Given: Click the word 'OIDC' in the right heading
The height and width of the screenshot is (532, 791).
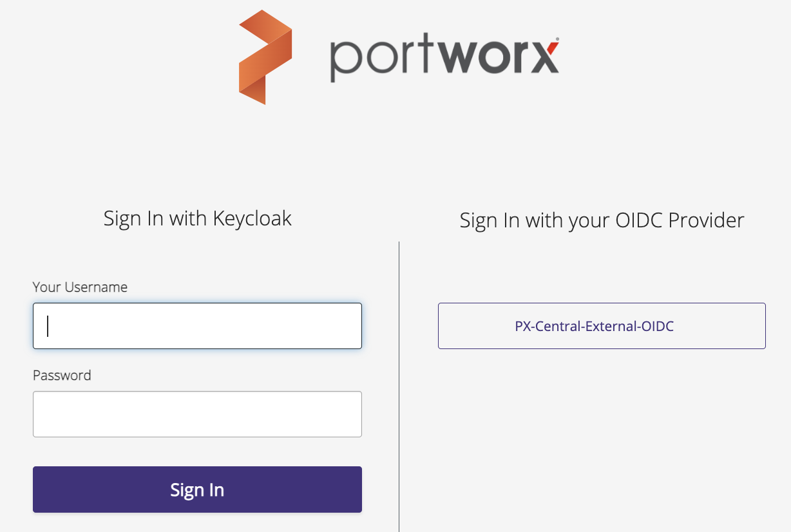Looking at the screenshot, I should click(x=639, y=220).
